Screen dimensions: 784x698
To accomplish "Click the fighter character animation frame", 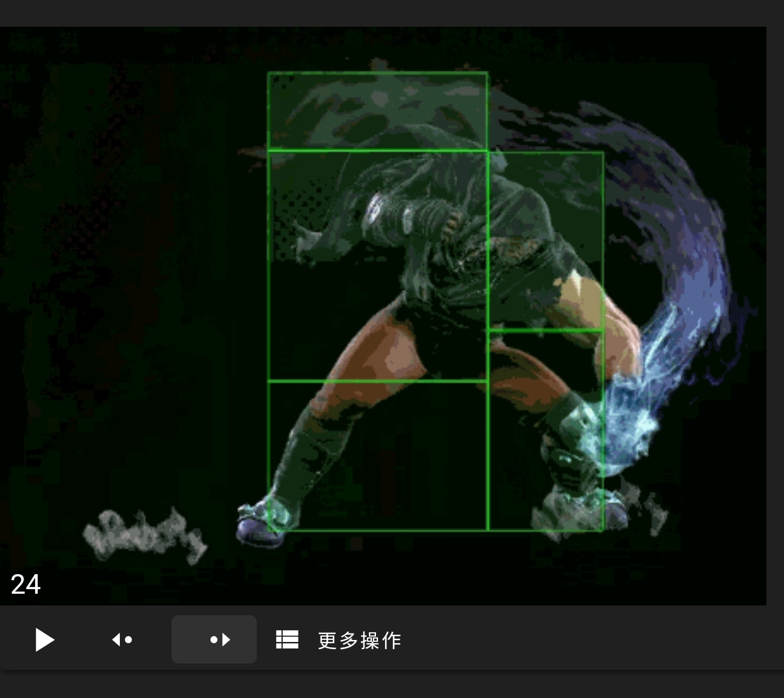I will (383, 316).
